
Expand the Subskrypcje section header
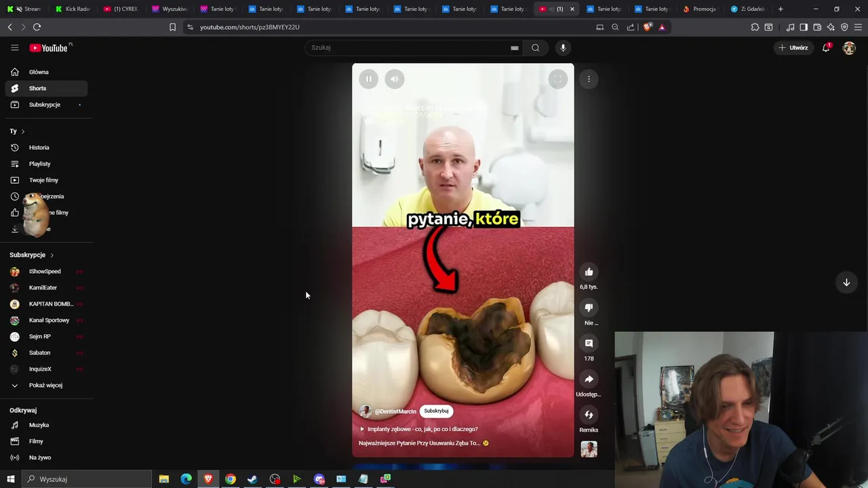[32, 255]
